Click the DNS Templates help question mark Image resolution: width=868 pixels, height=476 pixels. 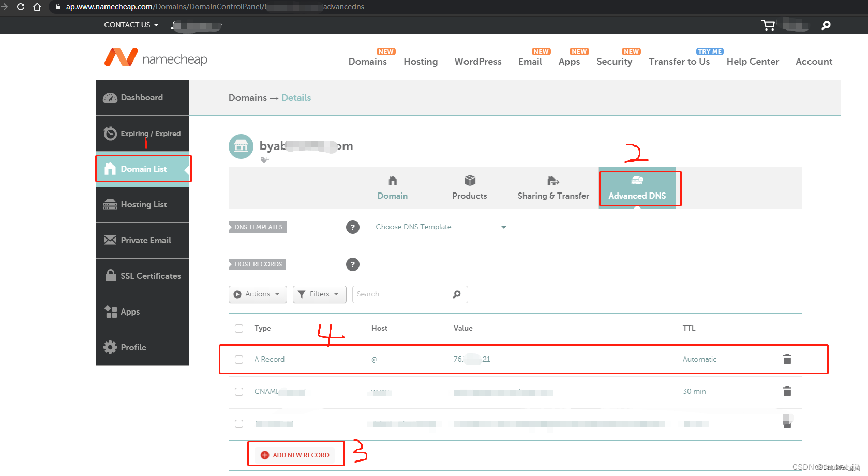pos(353,227)
